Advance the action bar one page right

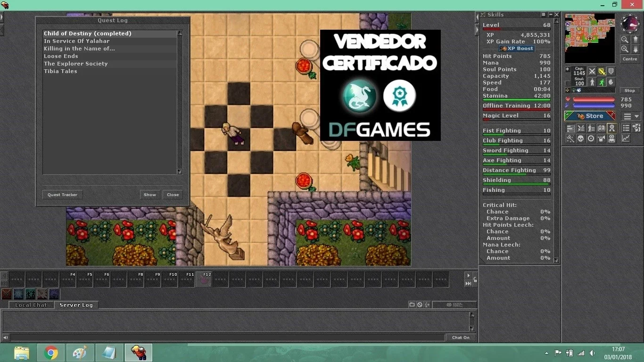coord(468,276)
